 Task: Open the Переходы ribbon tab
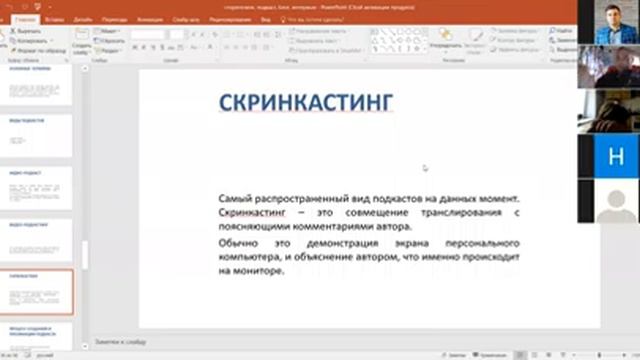pyautogui.click(x=114, y=20)
